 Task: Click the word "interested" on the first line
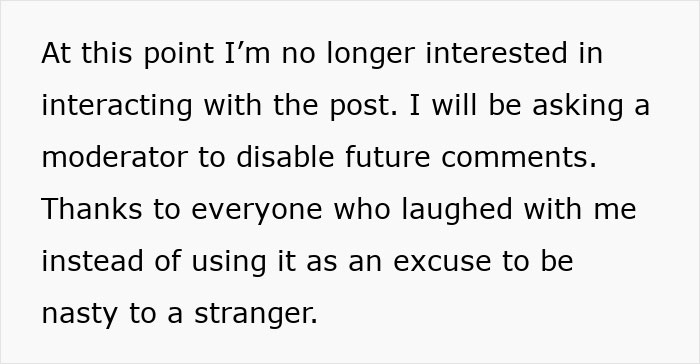[x=496, y=53]
